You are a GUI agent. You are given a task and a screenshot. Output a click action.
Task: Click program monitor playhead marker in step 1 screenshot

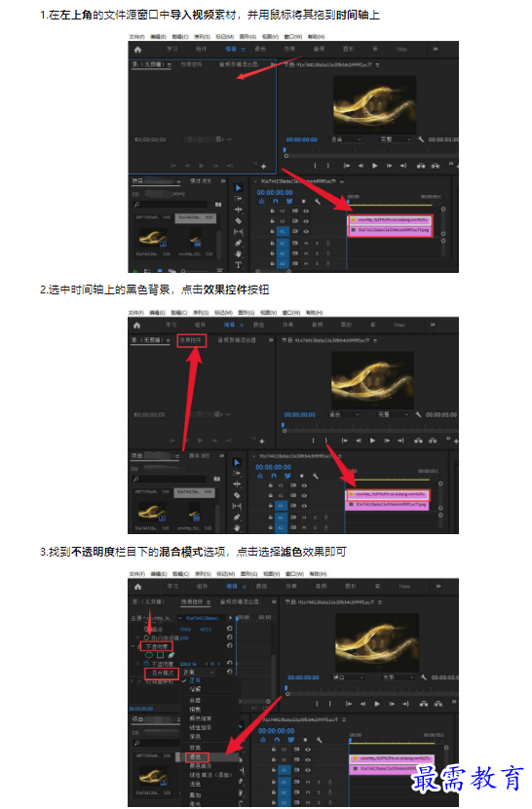(x=285, y=150)
